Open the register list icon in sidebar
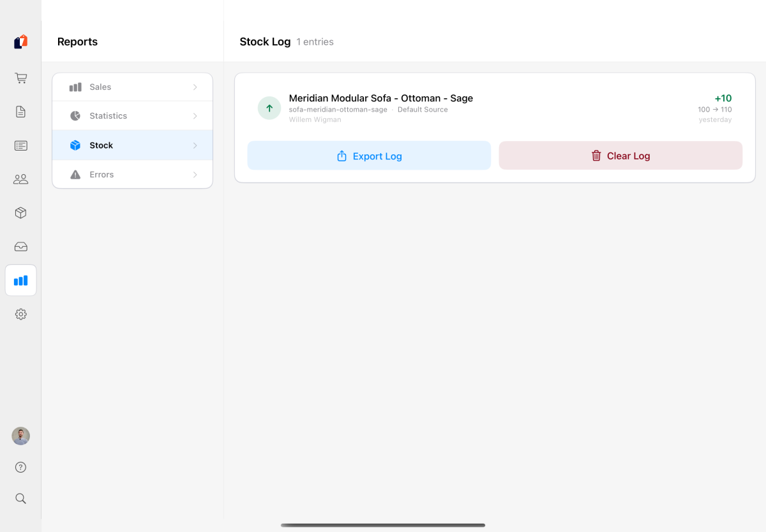 [x=20, y=145]
